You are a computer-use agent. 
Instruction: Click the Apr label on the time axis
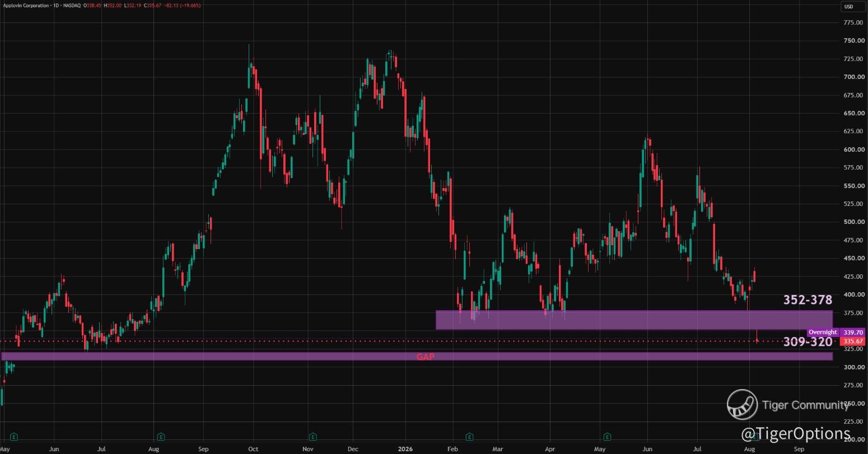(550, 449)
